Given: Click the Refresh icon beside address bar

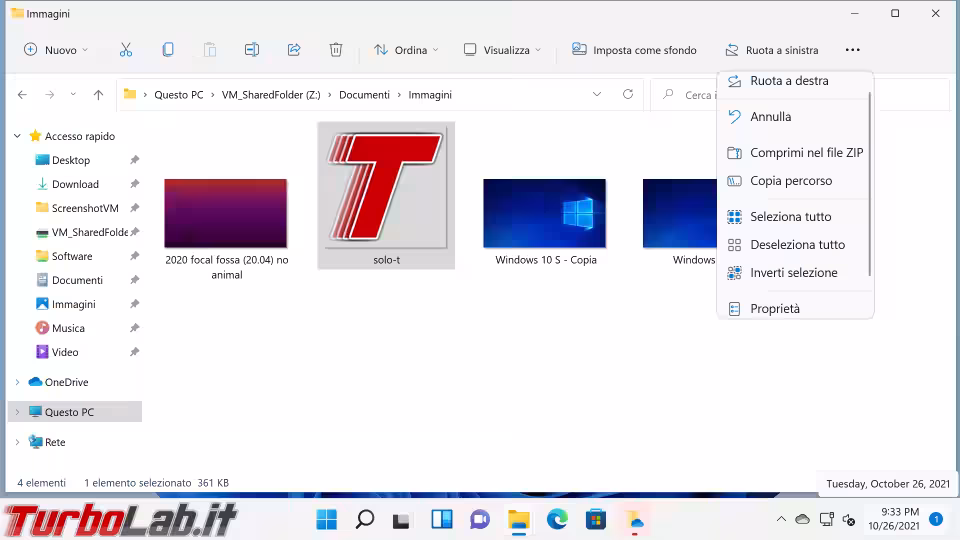Looking at the screenshot, I should [x=628, y=95].
